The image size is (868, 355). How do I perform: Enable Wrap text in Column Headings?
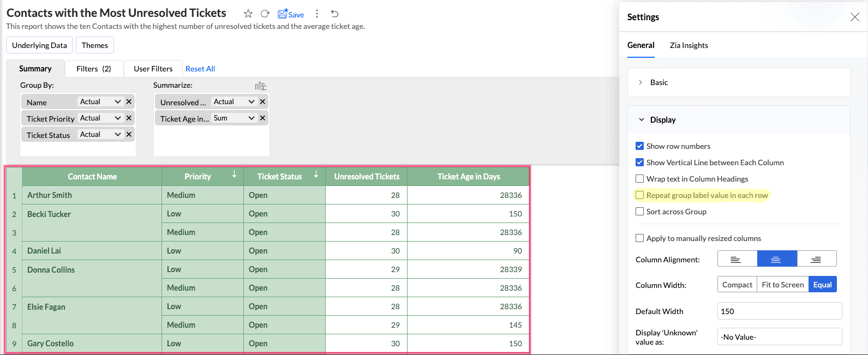click(x=639, y=179)
